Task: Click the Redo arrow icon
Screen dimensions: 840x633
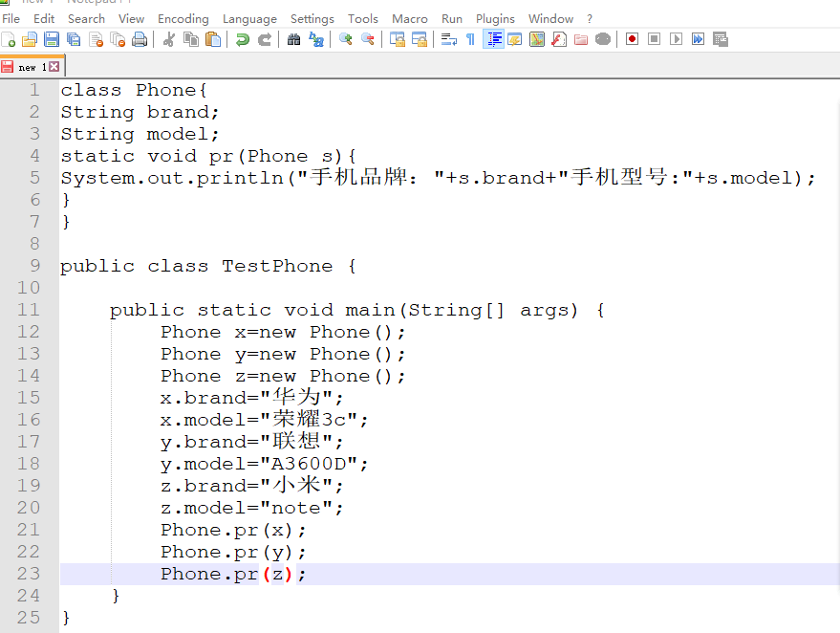Action: 264,39
